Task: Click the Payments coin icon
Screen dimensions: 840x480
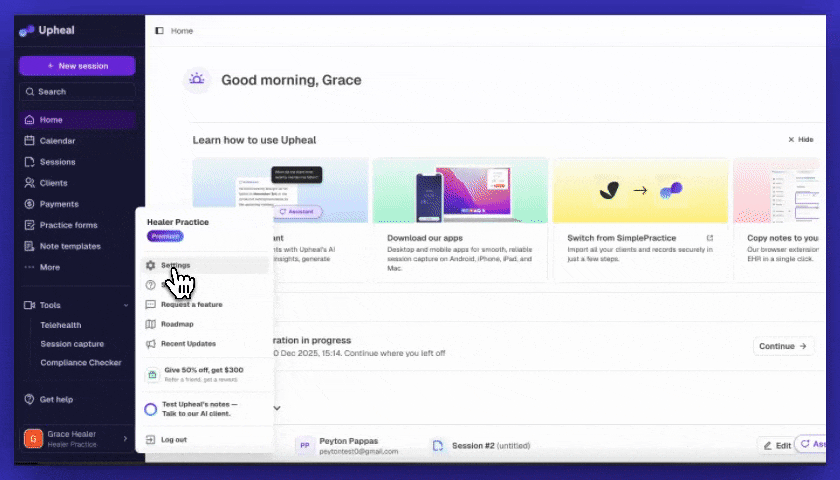Action: 29,204
